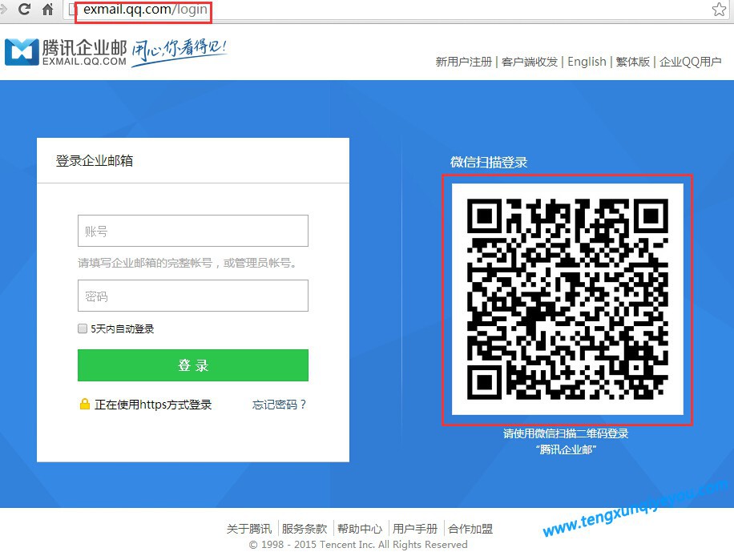This screenshot has height=560, width=734.
Task: Click the 登录企业邮箱 heading text
Action: click(95, 160)
